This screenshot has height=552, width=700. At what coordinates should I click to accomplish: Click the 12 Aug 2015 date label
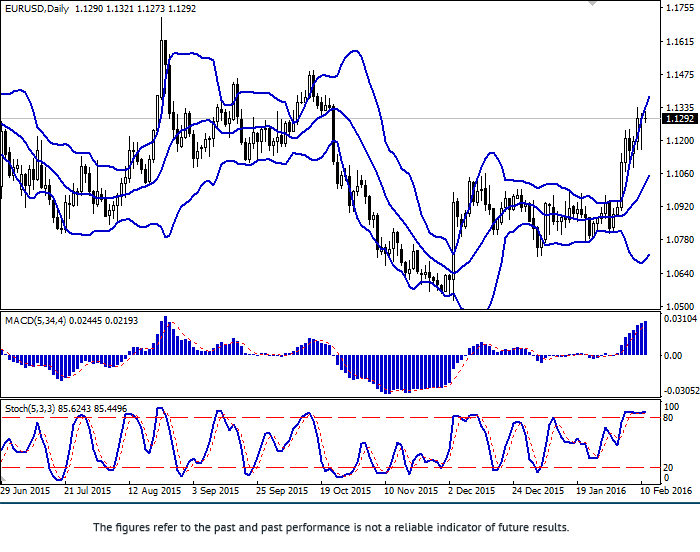click(x=154, y=491)
